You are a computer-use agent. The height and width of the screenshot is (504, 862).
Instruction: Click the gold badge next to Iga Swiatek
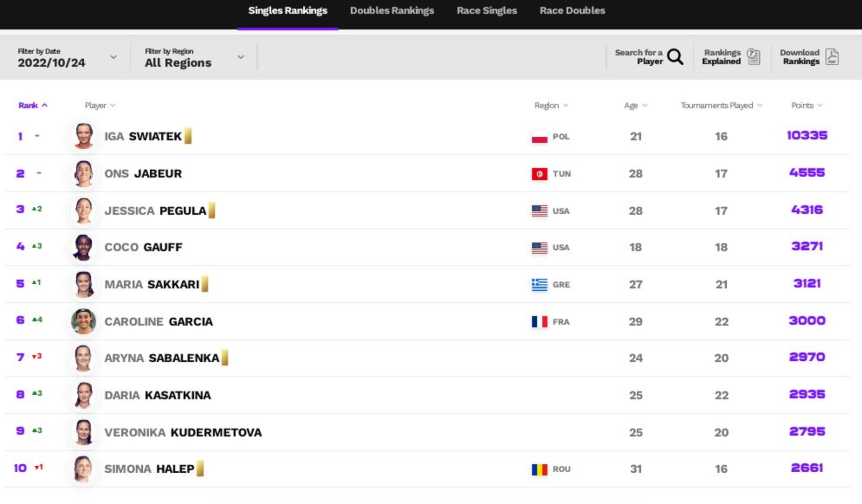coord(188,136)
